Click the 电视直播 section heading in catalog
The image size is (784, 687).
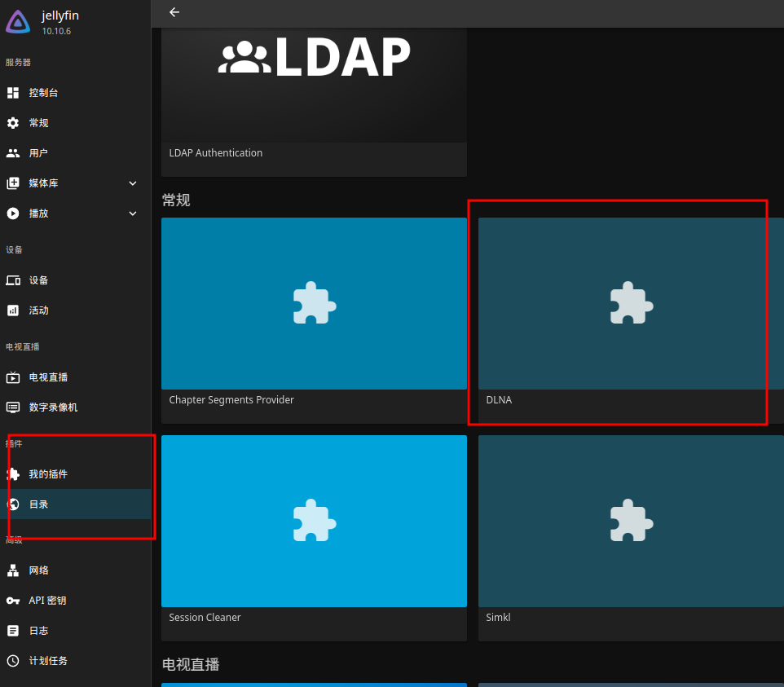[x=191, y=664]
